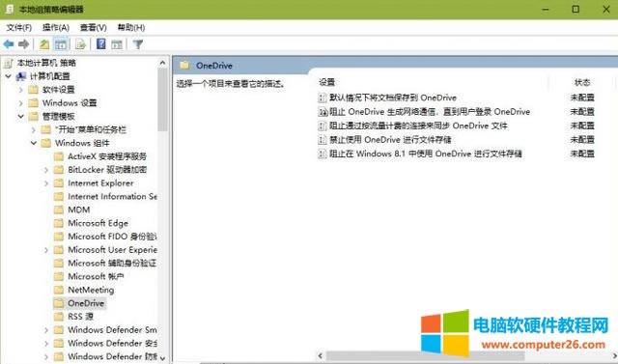Select the 管理模板 tree item

click(x=58, y=116)
